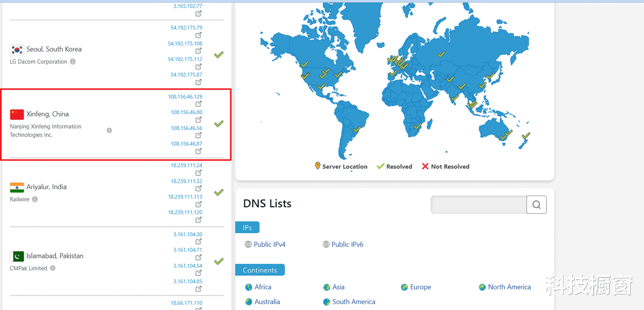The image size is (644, 310).
Task: Show info for LG Dacom Corporation
Action: click(x=73, y=62)
